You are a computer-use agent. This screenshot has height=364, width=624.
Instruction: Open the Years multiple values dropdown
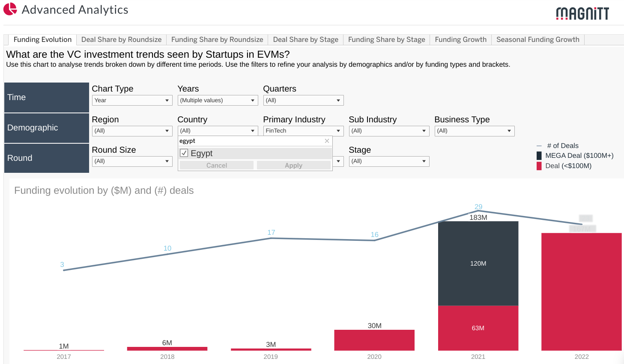click(x=253, y=100)
